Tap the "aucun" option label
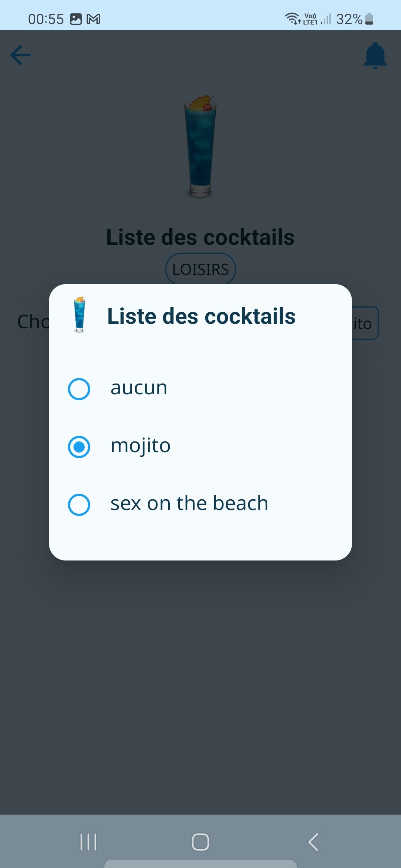The image size is (401, 868). point(139,388)
